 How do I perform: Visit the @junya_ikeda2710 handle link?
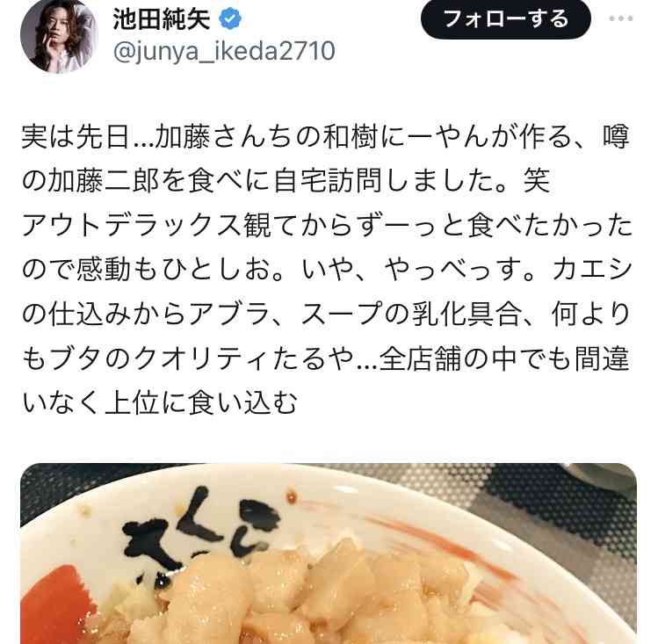click(224, 51)
